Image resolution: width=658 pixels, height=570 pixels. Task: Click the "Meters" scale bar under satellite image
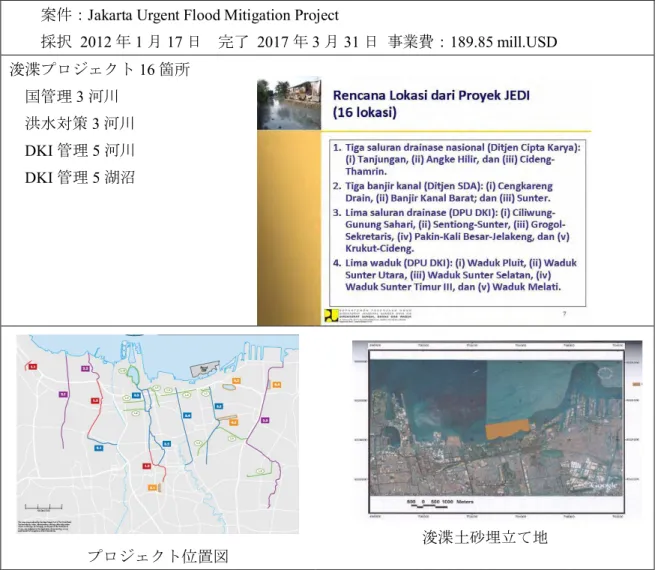[x=439, y=504]
